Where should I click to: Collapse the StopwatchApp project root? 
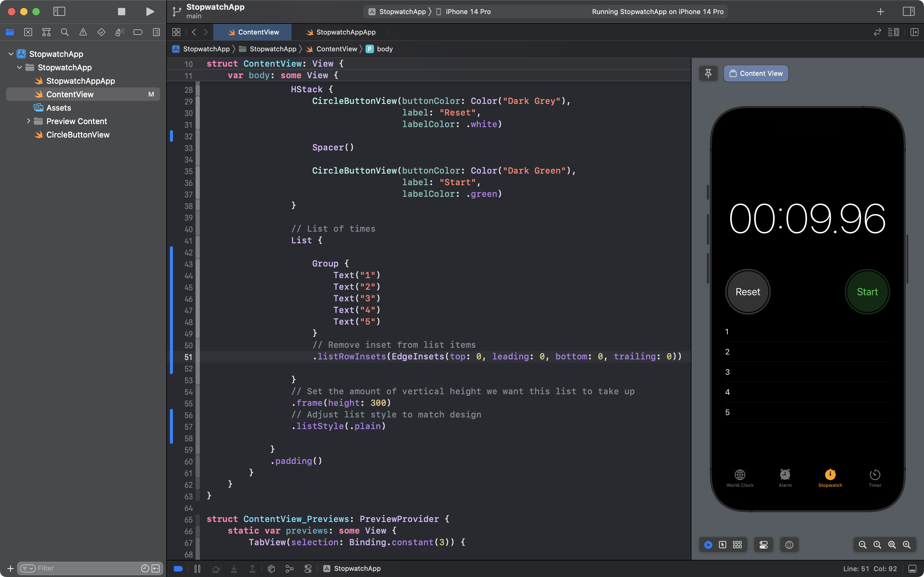(x=11, y=54)
